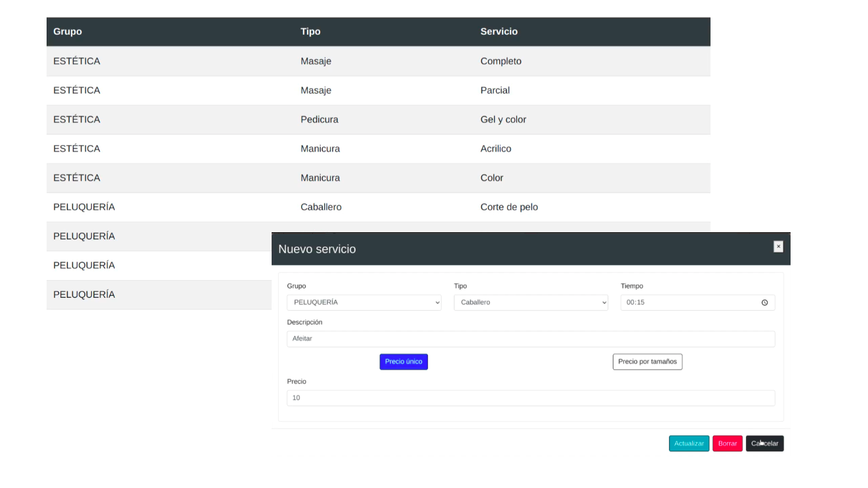The width and height of the screenshot is (868, 488).
Task: Open the Tipo dropdown showing Caballero
Action: (x=531, y=302)
